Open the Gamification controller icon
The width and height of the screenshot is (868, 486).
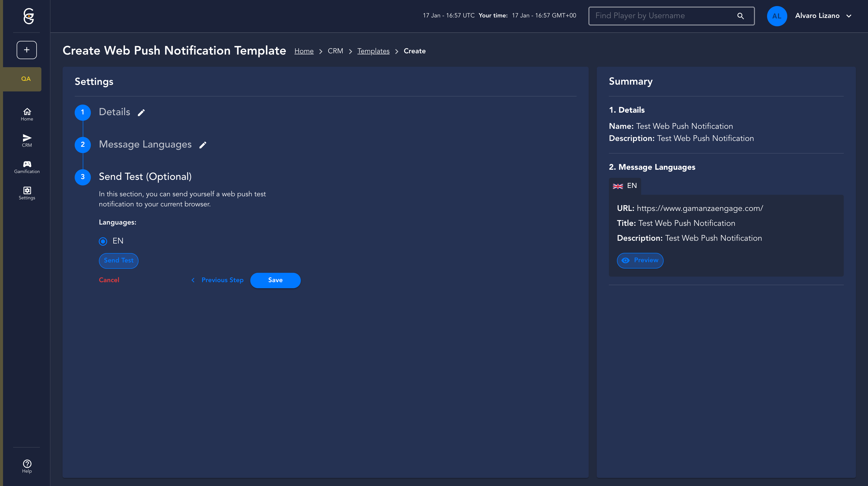tap(27, 167)
